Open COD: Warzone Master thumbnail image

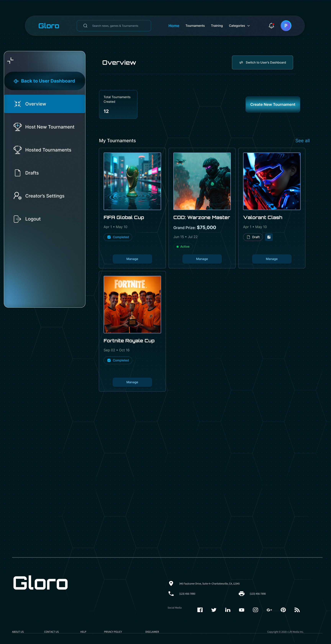click(x=202, y=181)
